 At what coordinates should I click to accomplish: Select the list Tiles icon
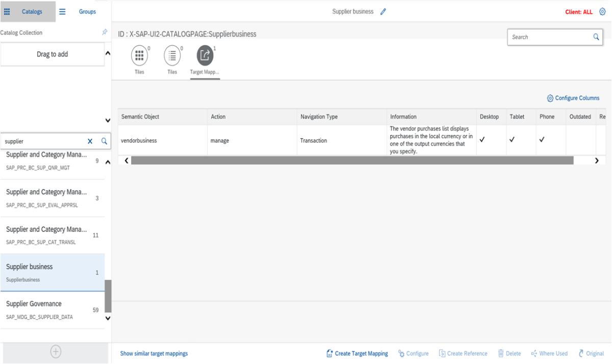tap(172, 56)
